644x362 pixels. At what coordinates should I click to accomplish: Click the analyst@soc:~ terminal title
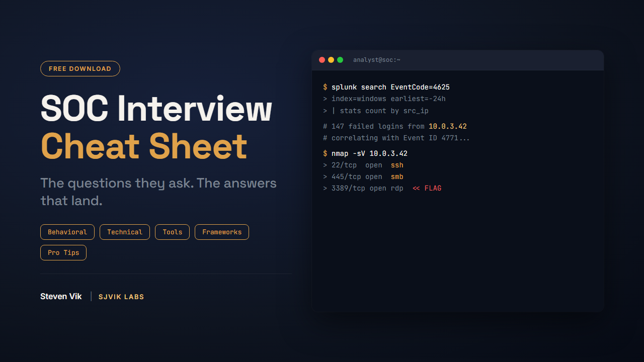click(x=377, y=60)
